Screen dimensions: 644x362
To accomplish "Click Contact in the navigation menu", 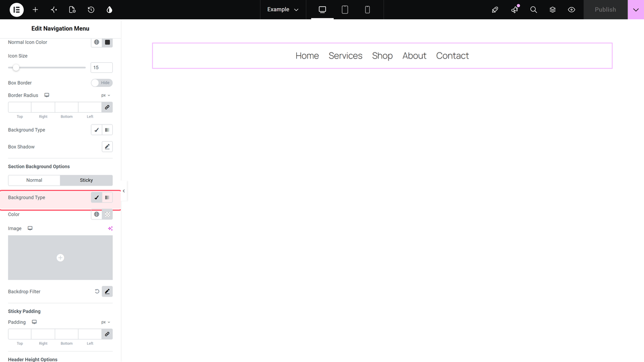I will tap(452, 56).
